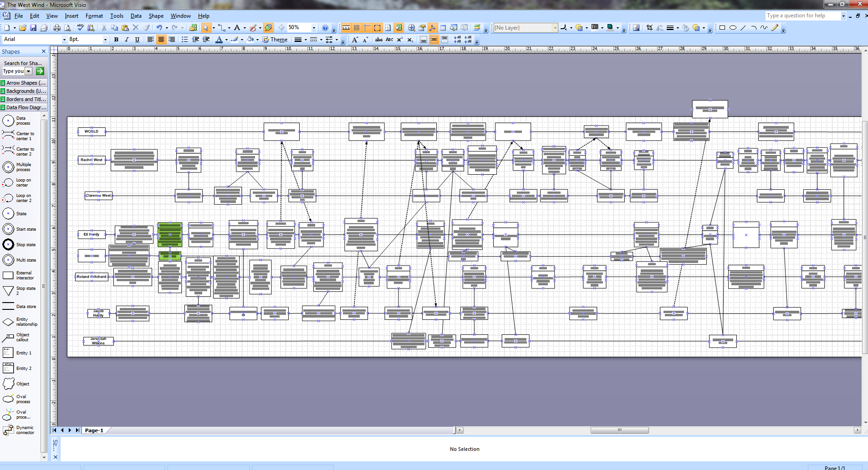Toggle the Pointer tool
868x470 pixels.
(x=206, y=28)
